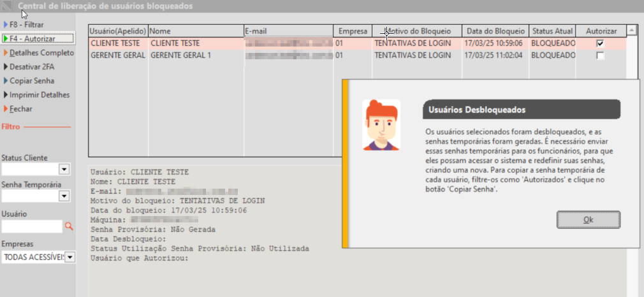Click the GERENTE GERAL 1 name cell

pyautogui.click(x=196, y=55)
